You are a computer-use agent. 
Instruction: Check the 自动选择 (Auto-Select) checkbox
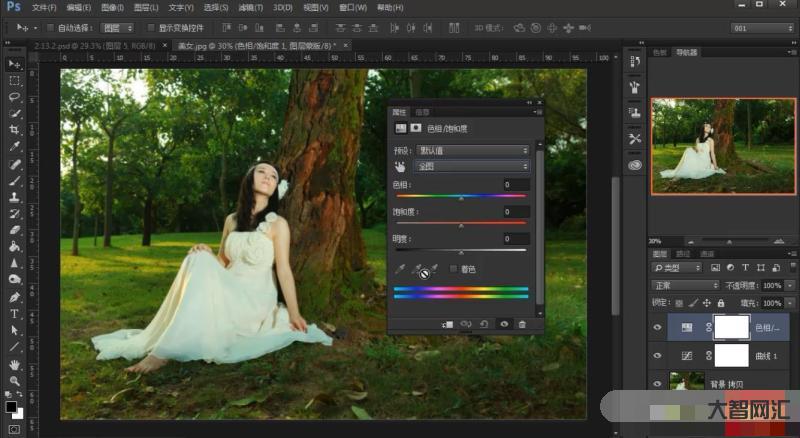[x=50, y=28]
